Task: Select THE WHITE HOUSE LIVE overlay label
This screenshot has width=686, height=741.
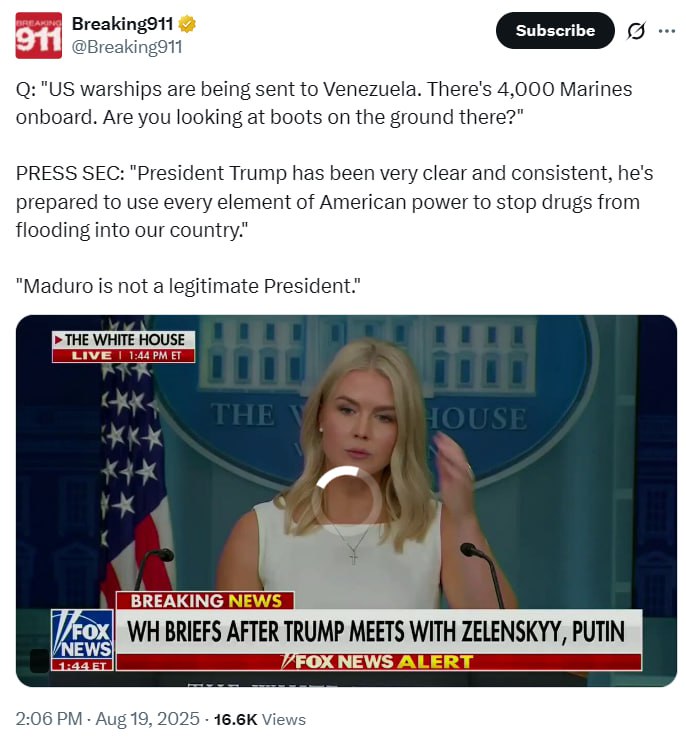Action: coord(123,347)
